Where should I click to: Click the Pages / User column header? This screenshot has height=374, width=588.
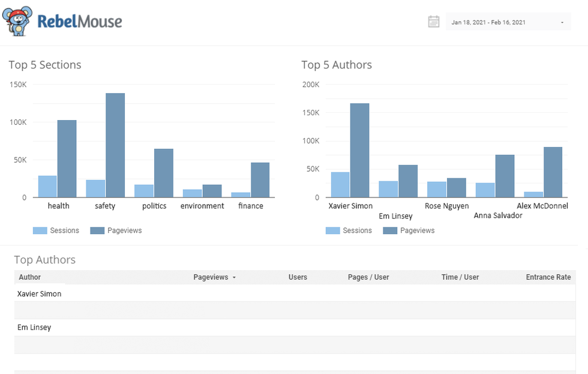(368, 277)
